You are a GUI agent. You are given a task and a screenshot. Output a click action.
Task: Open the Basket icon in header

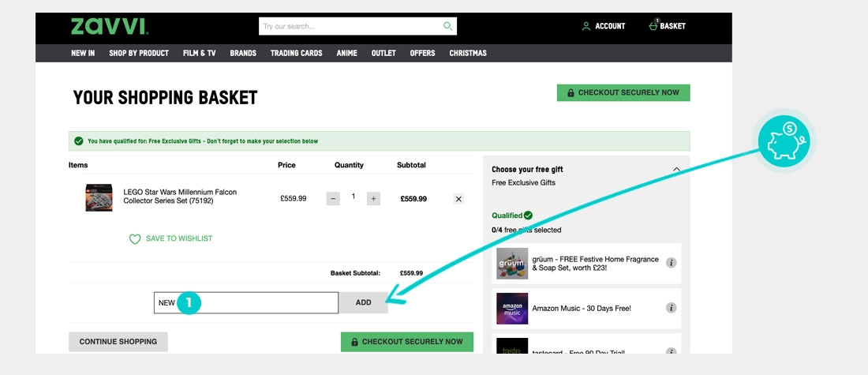(653, 26)
